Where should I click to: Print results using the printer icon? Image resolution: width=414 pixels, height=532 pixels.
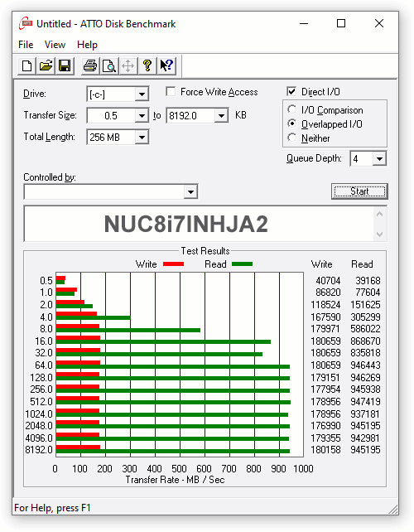click(x=90, y=65)
